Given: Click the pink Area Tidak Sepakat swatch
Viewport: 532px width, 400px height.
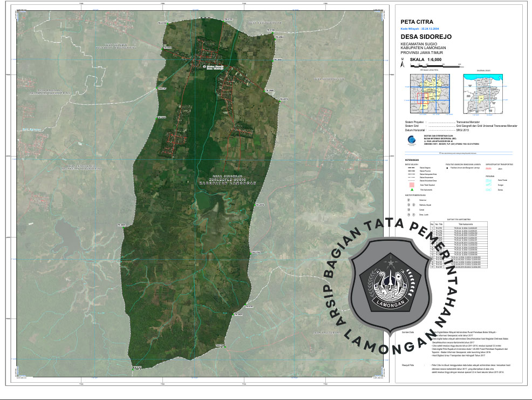Looking at the screenshot, I should 412,184.
